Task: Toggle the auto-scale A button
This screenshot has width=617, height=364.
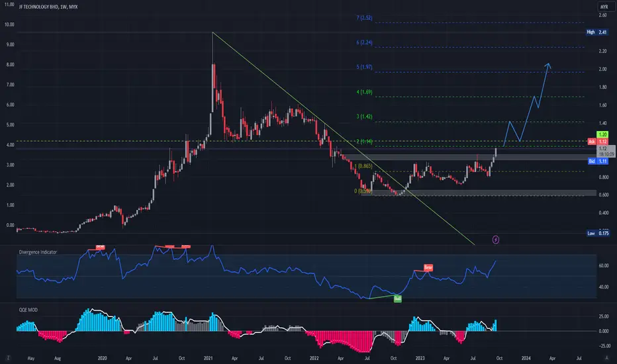Action: click(x=607, y=357)
